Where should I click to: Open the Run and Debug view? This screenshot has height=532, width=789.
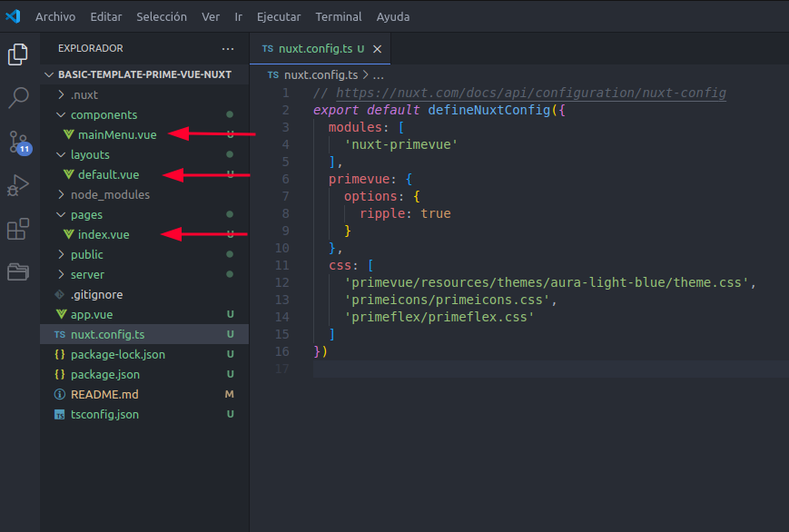point(18,185)
